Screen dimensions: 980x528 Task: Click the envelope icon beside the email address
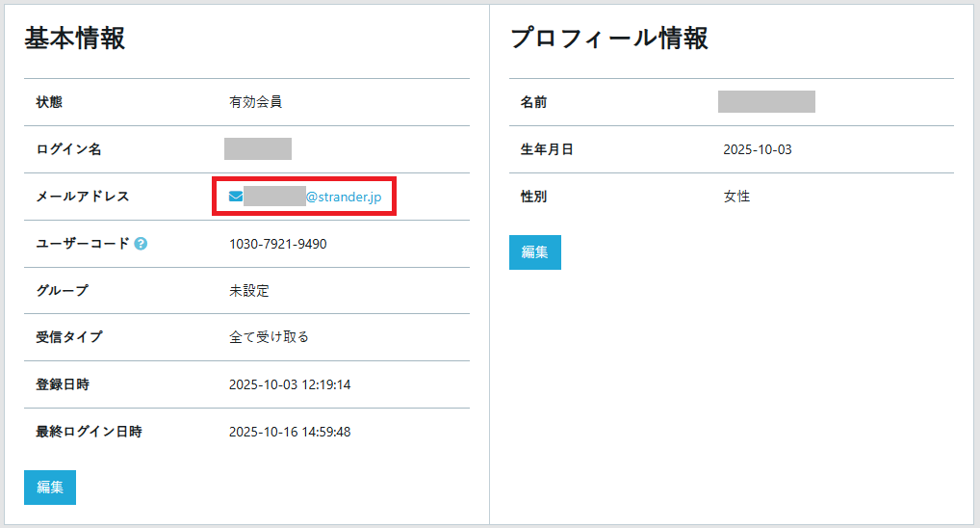[x=236, y=197]
